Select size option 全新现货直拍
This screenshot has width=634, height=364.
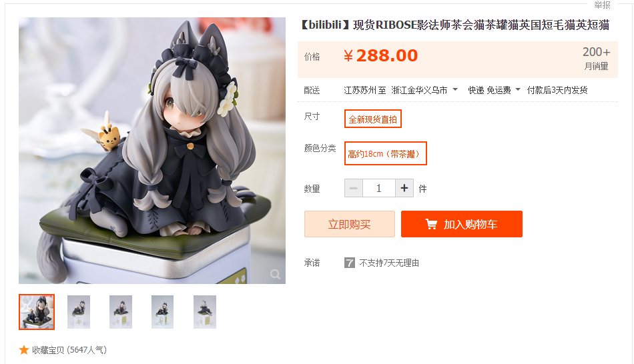[x=373, y=119]
